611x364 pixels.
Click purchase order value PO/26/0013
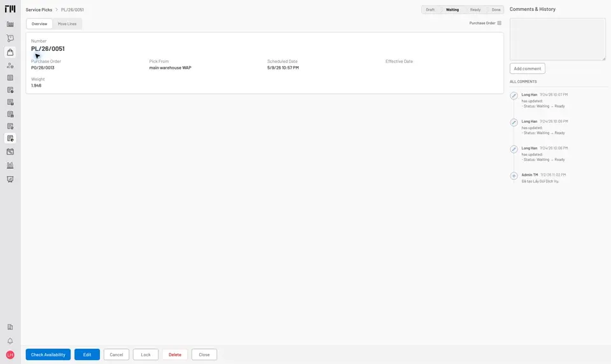point(43,68)
